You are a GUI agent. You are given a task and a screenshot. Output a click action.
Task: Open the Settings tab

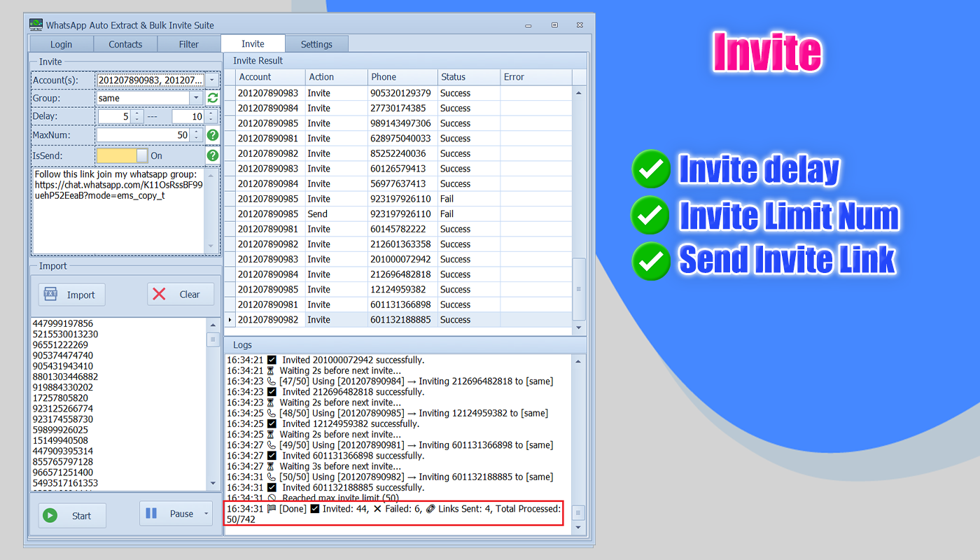click(x=316, y=44)
